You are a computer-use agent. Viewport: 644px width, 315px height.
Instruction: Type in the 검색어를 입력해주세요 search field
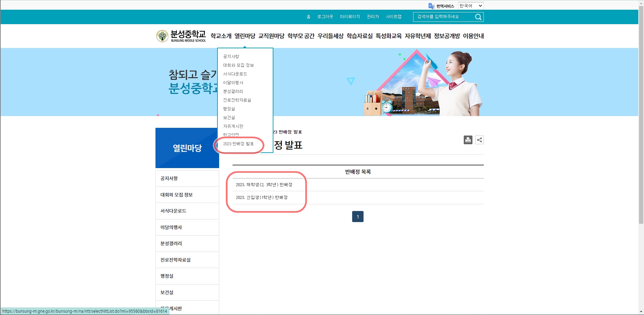tap(443, 17)
